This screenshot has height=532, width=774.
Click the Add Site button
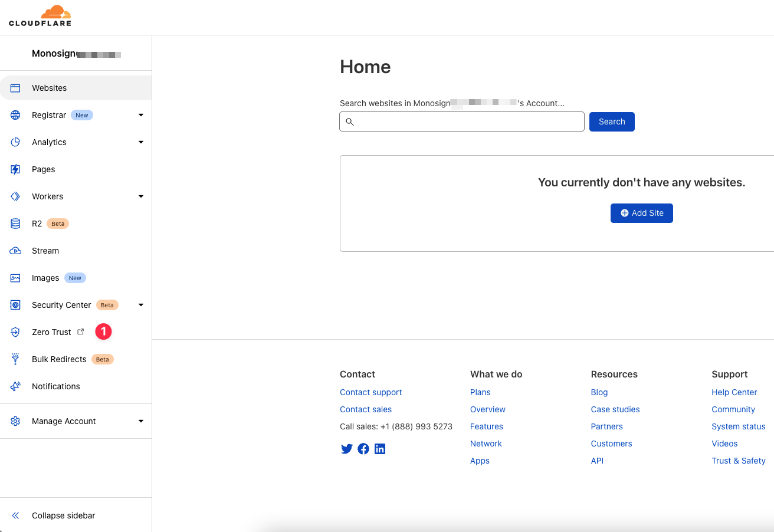[x=641, y=213]
